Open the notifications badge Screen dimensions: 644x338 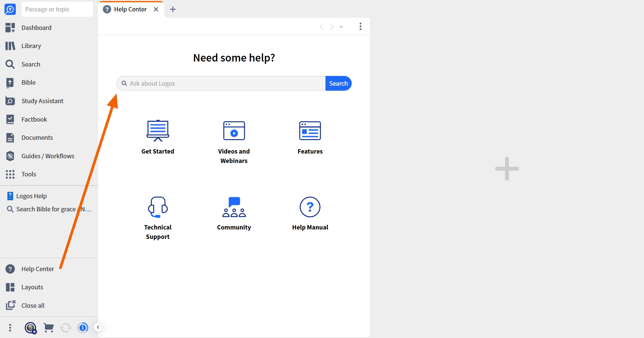pyautogui.click(x=83, y=327)
